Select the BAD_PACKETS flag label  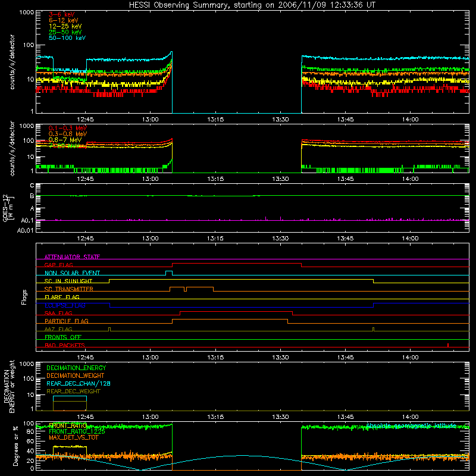pyautogui.click(x=65, y=345)
